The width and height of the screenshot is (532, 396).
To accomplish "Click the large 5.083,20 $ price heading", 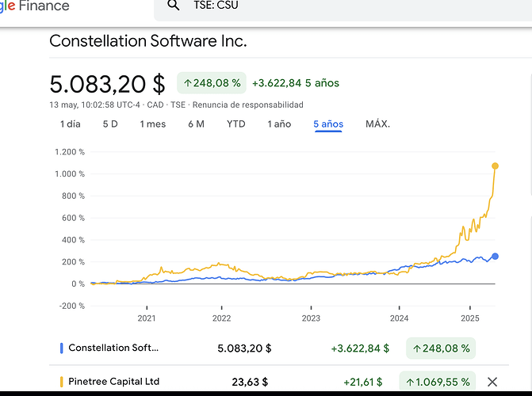I will point(107,84).
